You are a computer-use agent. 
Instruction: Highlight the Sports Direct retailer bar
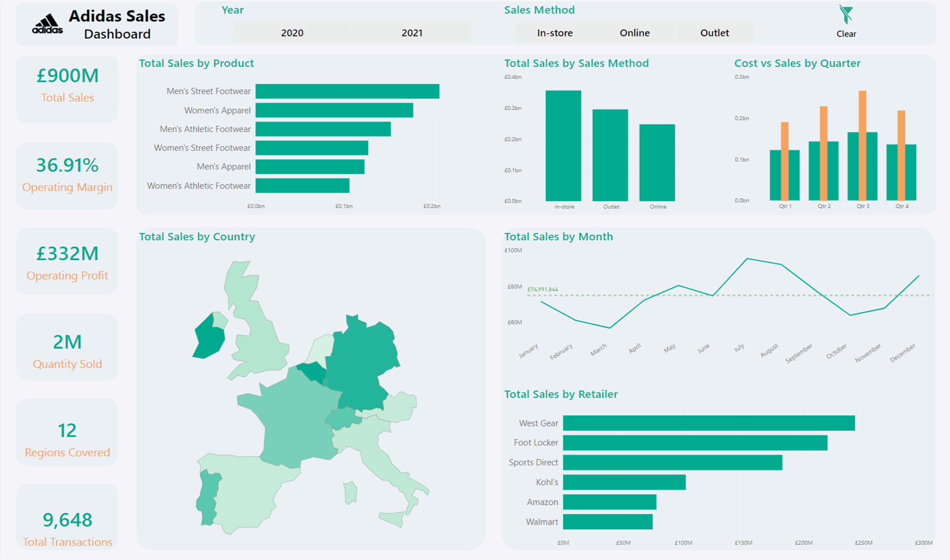tap(673, 463)
